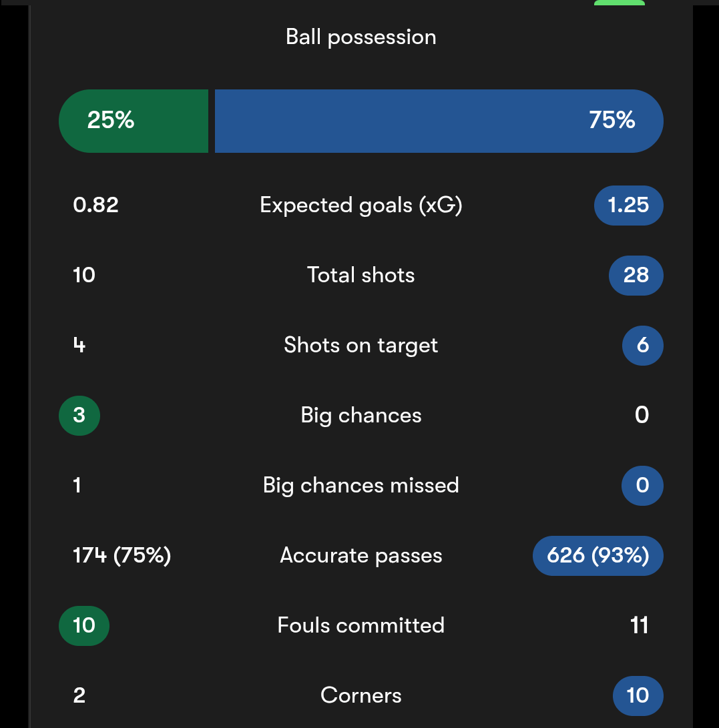Click the green 10 fouls committed badge

tap(84, 625)
